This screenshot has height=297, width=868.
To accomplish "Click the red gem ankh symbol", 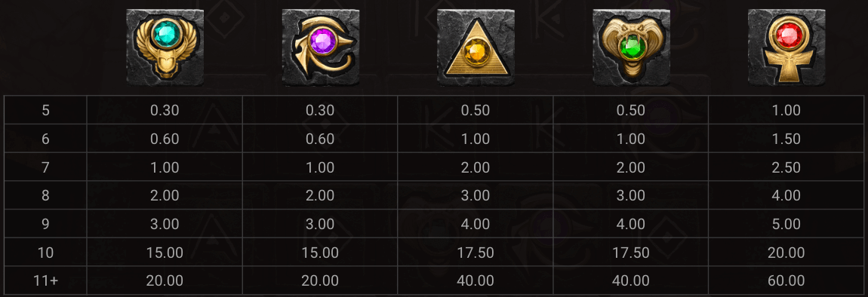I will pos(786,47).
